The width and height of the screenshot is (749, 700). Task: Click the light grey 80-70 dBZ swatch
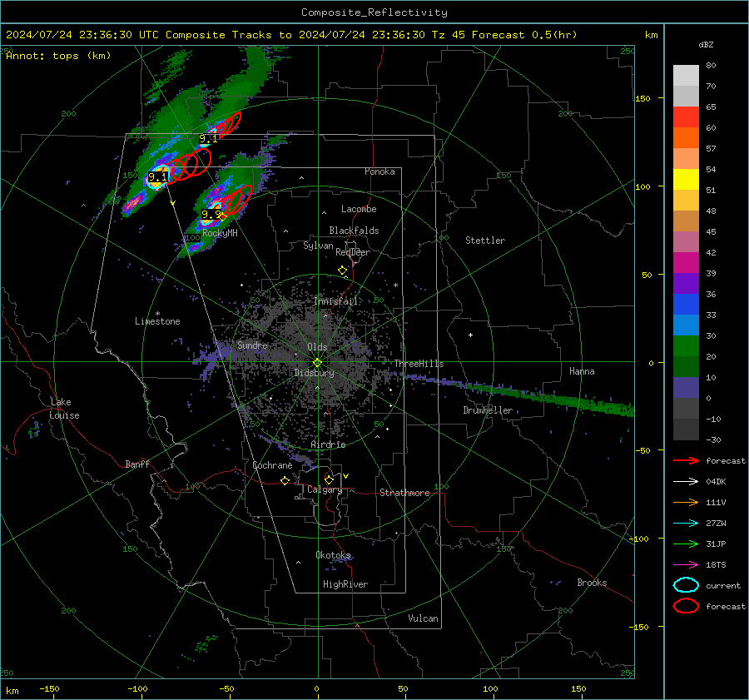pyautogui.click(x=686, y=76)
